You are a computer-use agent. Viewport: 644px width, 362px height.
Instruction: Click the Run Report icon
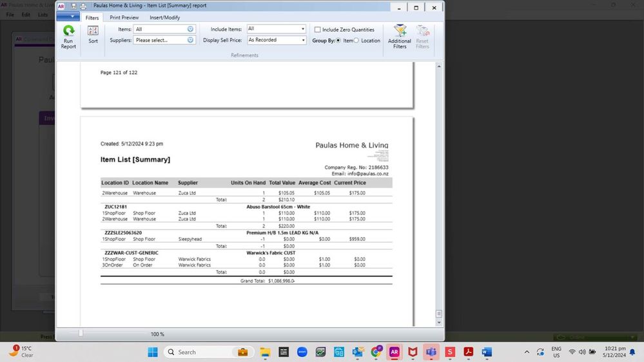68,36
